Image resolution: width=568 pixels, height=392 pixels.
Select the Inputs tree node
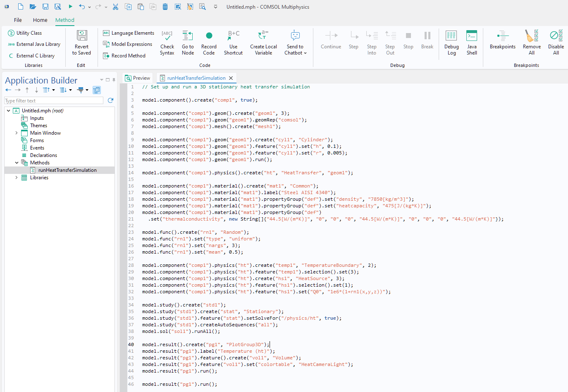(37, 118)
